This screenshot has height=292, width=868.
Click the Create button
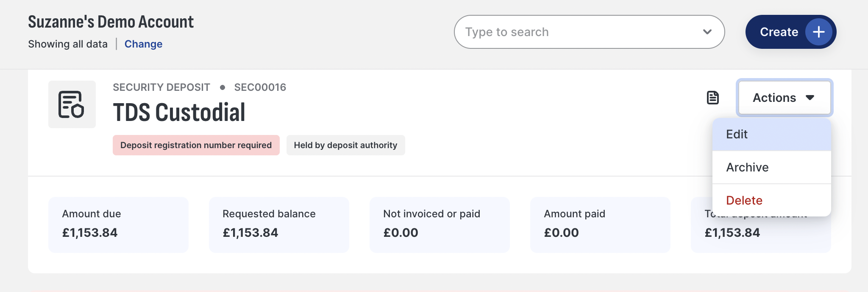click(791, 32)
